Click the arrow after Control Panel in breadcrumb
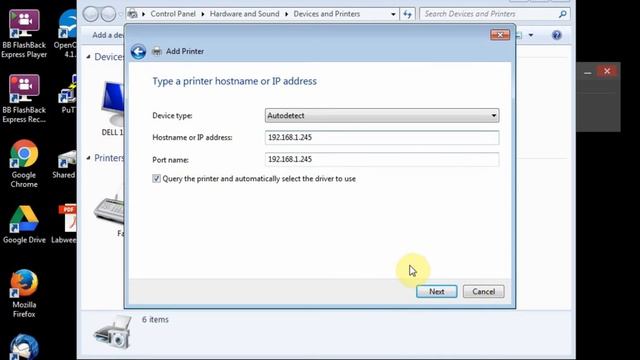The height and width of the screenshot is (360, 640). coord(202,14)
